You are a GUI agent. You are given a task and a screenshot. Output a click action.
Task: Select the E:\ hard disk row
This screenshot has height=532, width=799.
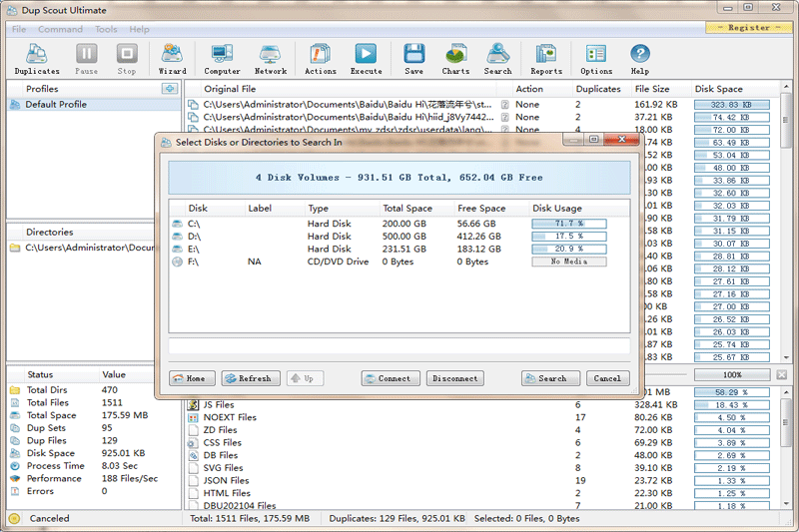[399, 249]
